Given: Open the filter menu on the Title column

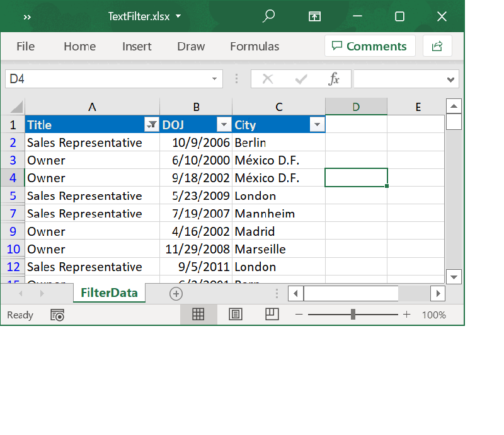Looking at the screenshot, I should 151,125.
